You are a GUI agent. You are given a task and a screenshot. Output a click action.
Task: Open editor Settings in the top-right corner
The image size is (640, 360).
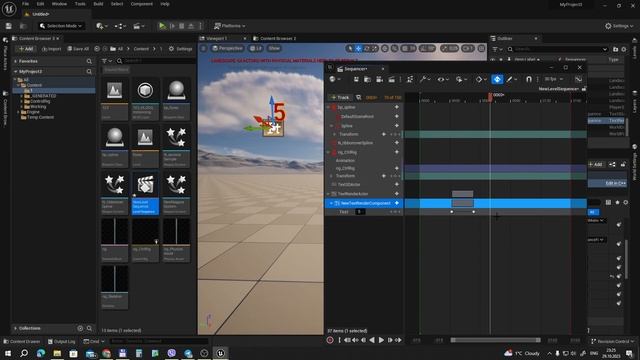click(619, 26)
